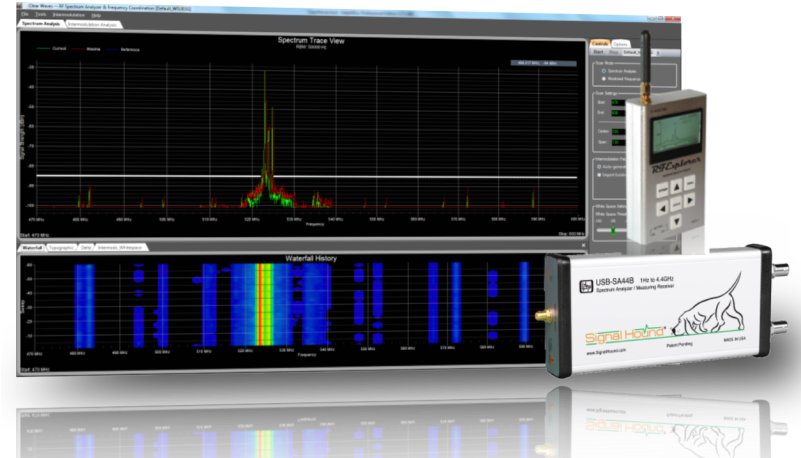801x458 pixels.
Task: Click the End frequency field
Action: coord(617,113)
